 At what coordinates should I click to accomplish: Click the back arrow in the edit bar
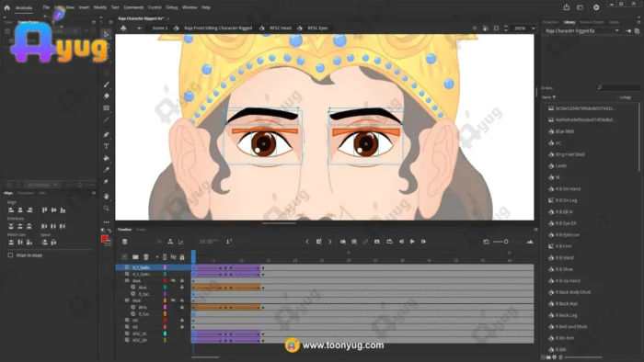pos(140,28)
